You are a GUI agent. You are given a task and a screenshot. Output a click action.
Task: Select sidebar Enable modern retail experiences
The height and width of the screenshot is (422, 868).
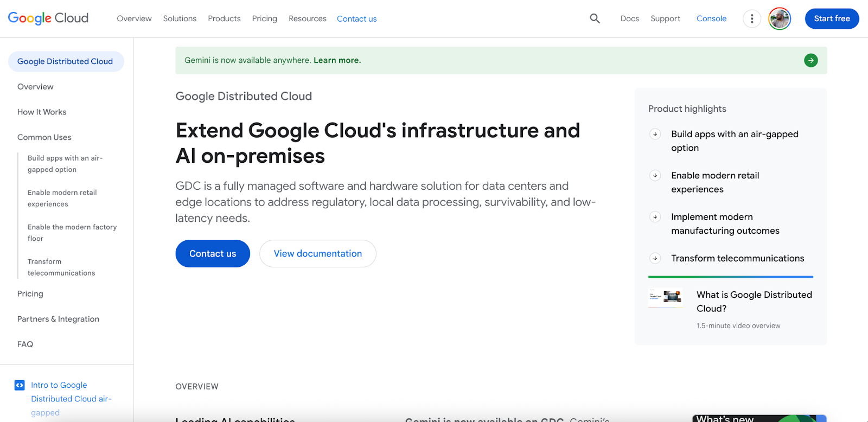click(62, 198)
